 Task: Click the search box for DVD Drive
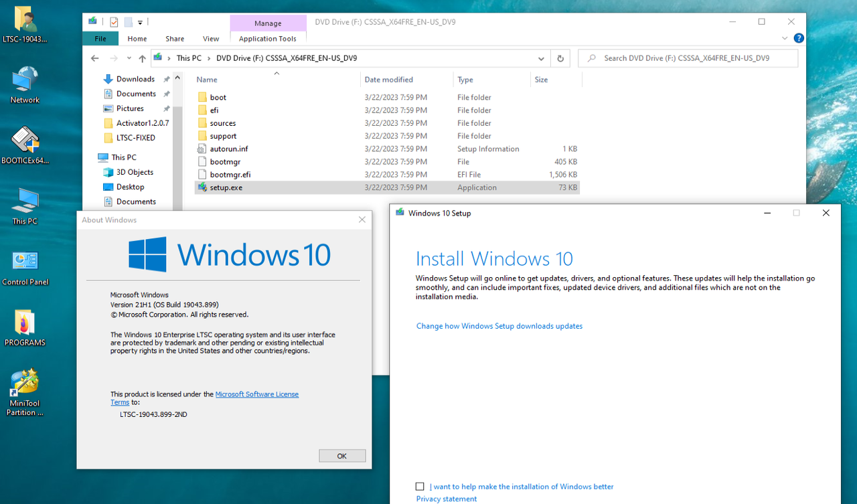point(688,58)
